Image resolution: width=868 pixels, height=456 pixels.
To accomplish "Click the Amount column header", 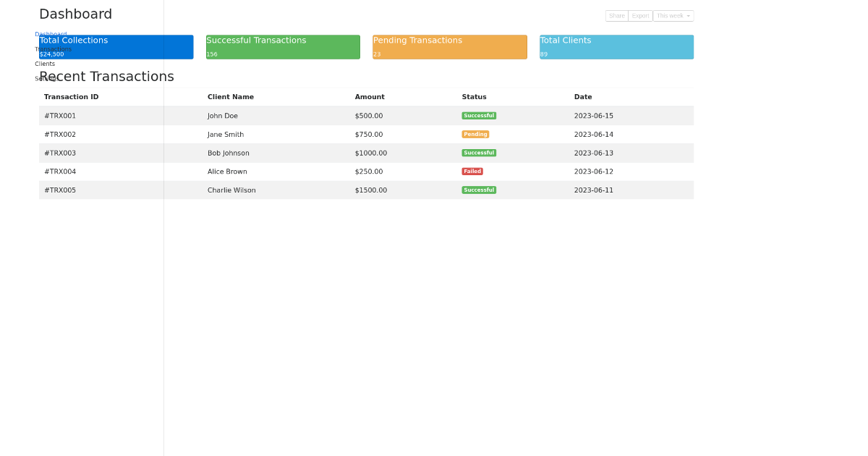I will [x=370, y=96].
